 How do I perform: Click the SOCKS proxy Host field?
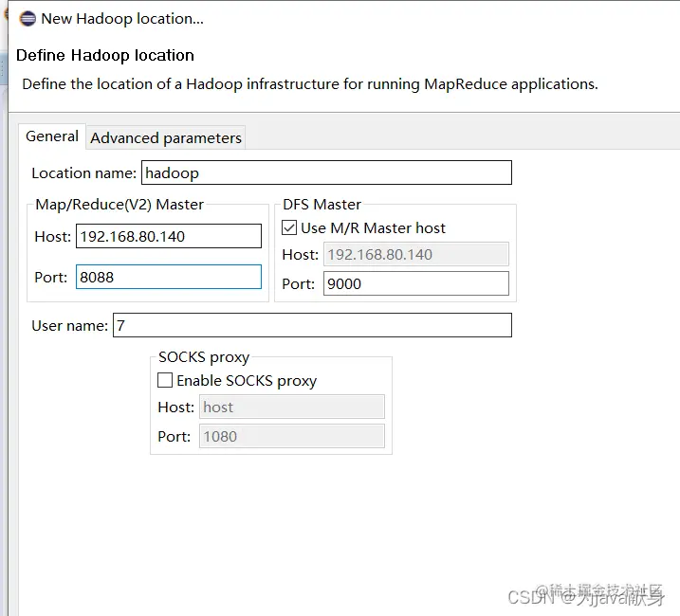coord(292,407)
